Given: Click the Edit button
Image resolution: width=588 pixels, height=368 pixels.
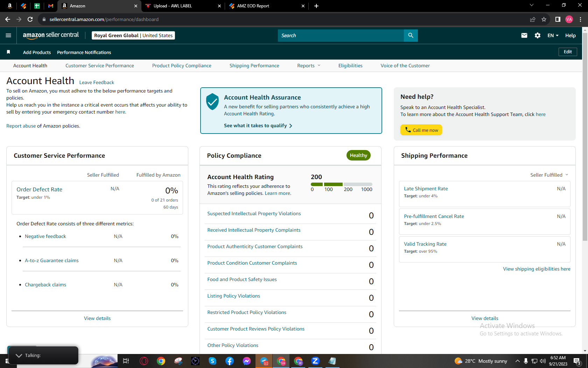Looking at the screenshot, I should 568,52.
